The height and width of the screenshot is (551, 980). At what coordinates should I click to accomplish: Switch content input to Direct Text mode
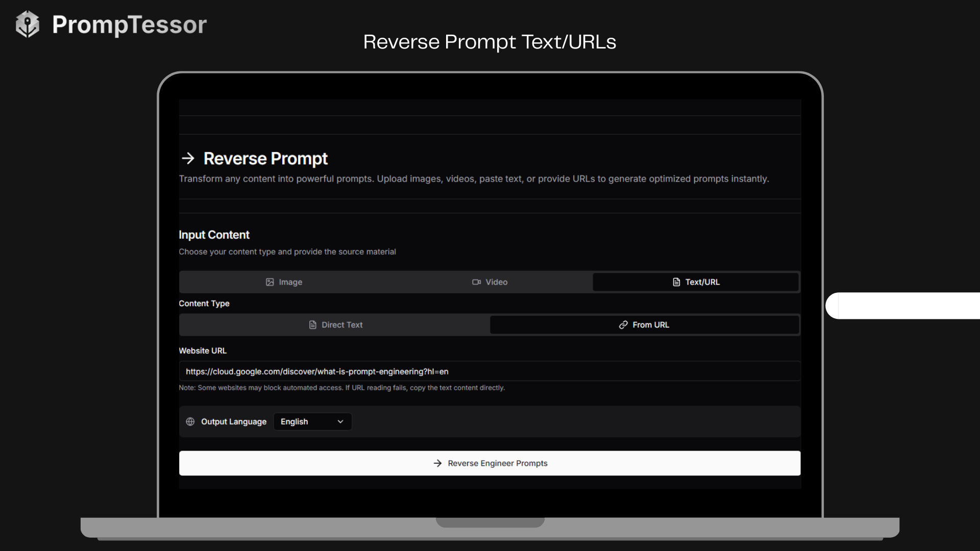point(335,324)
